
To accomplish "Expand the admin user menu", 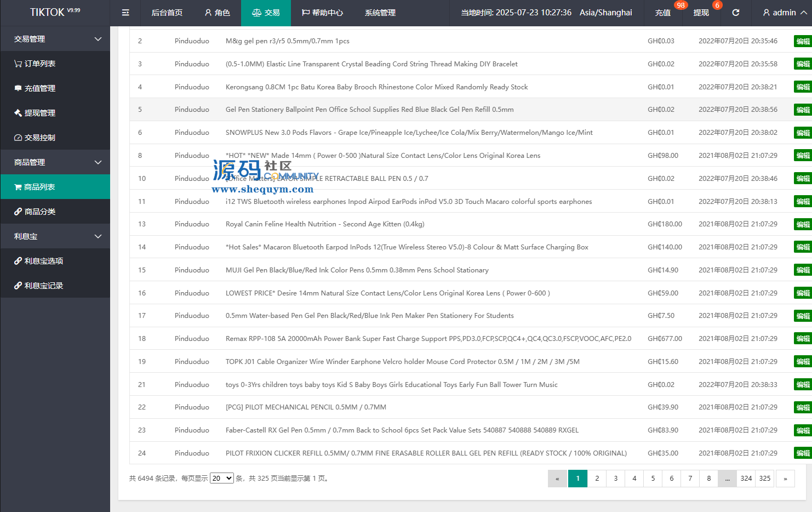I will click(784, 13).
